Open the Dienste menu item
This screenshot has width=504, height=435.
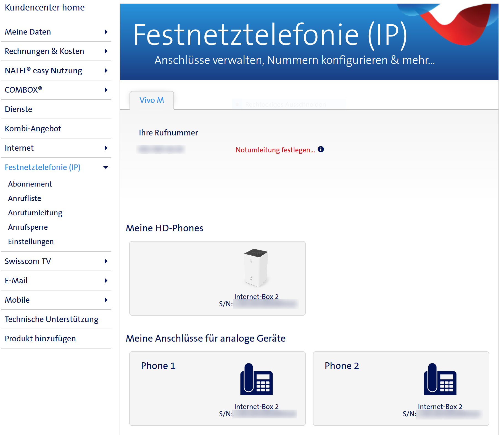pyautogui.click(x=19, y=109)
